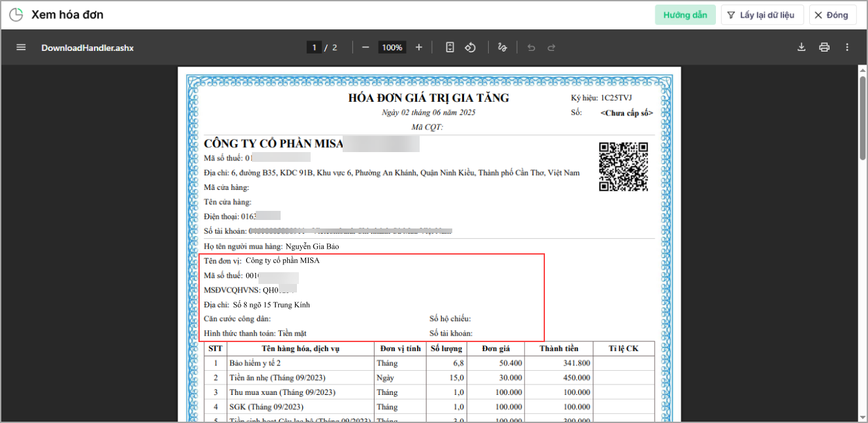
Task: Click the DownloadHandler.ashx file title
Action: pos(87,48)
